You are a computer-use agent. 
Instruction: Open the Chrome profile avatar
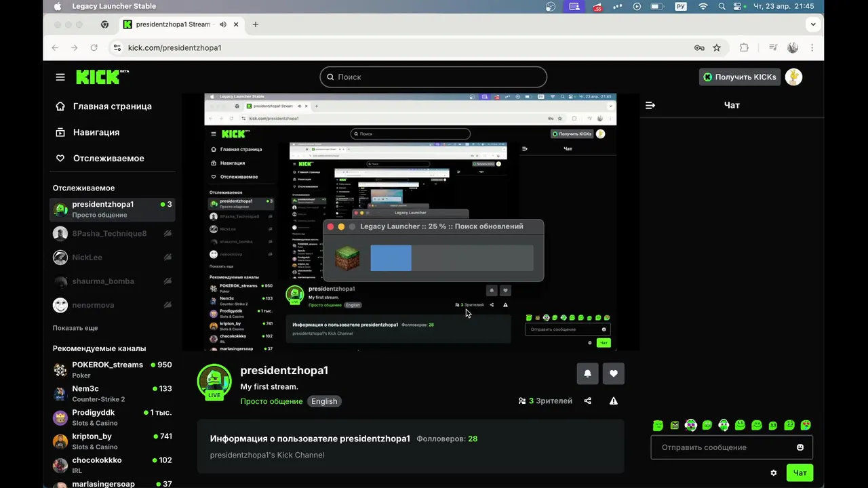click(793, 47)
